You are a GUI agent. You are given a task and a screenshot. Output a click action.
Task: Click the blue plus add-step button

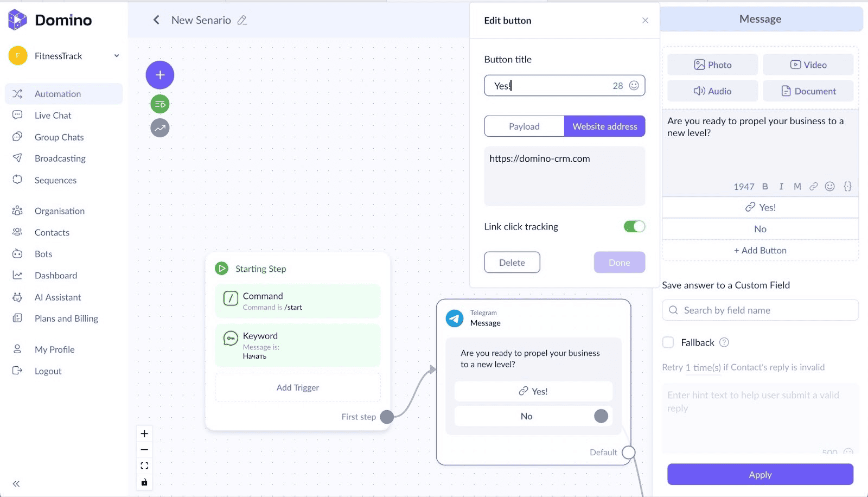click(160, 75)
